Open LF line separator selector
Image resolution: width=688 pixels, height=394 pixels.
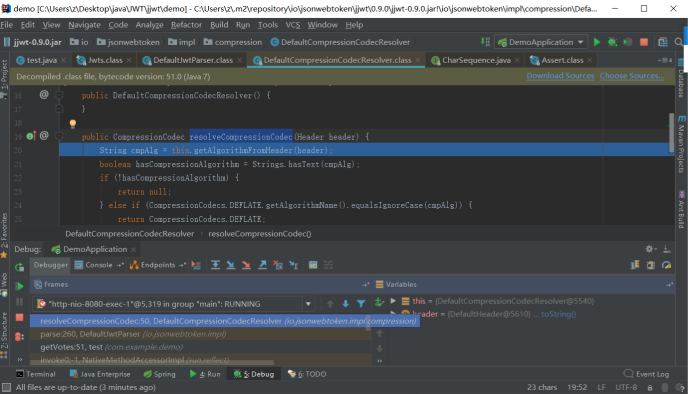pos(601,387)
